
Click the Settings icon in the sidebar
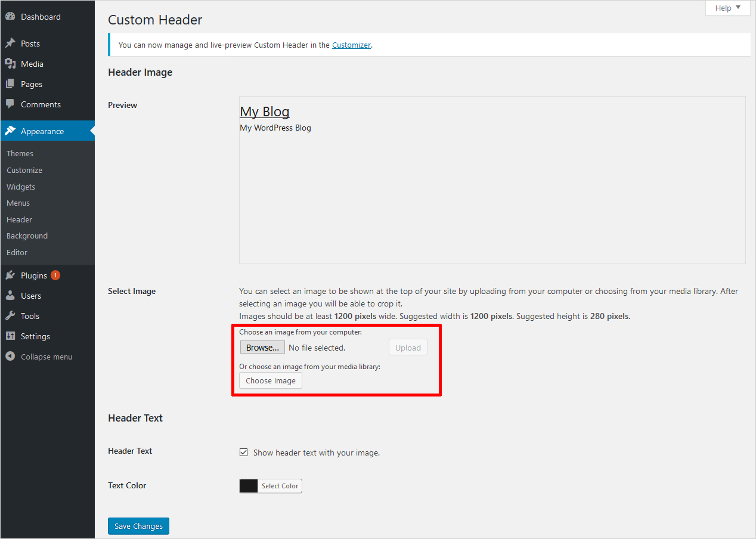[x=11, y=336]
